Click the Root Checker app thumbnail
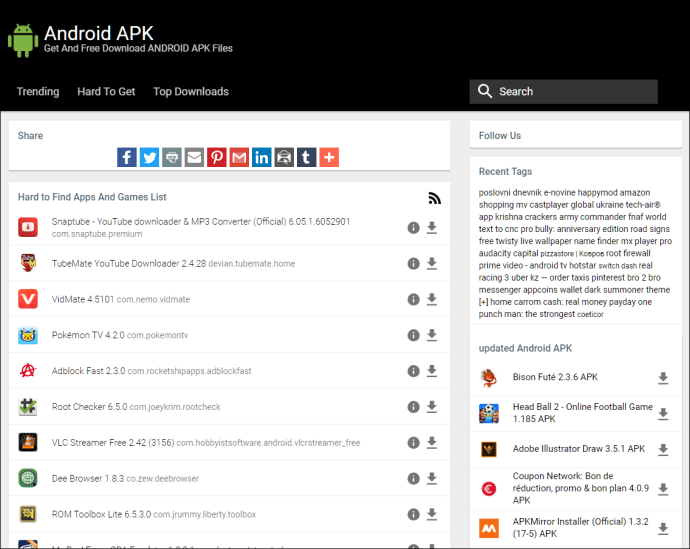 [x=28, y=406]
